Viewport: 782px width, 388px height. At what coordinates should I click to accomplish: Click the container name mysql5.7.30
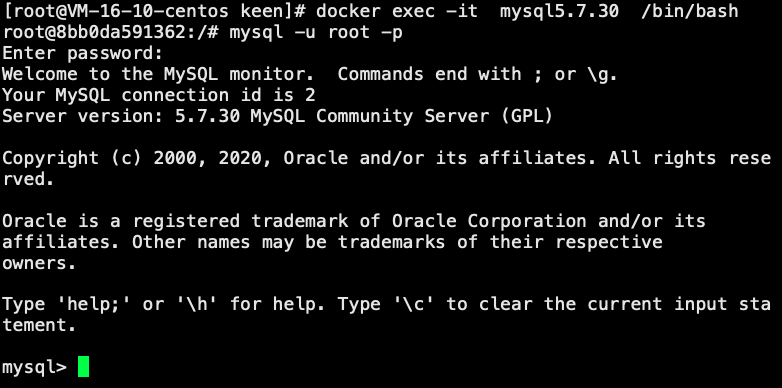click(x=560, y=11)
